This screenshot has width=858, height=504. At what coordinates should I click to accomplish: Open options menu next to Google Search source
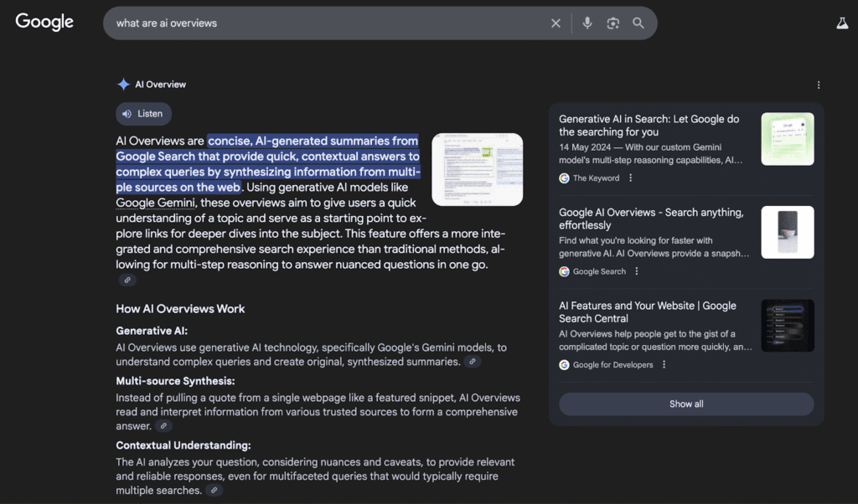(x=637, y=271)
